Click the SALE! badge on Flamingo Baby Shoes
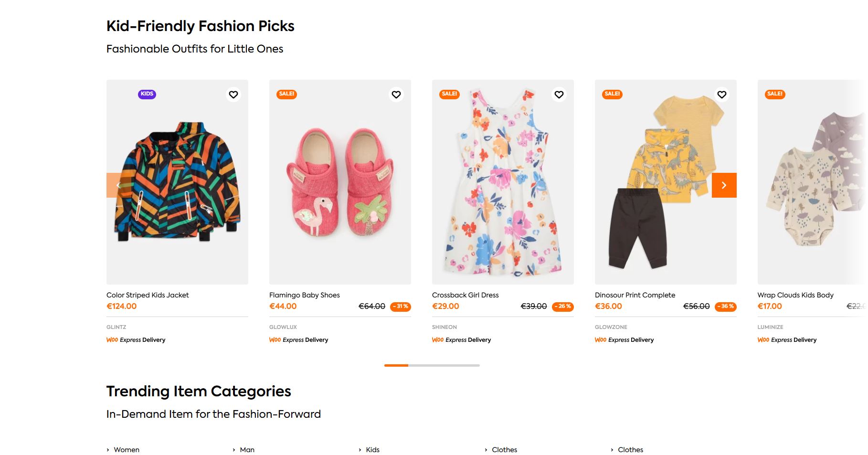The image size is (868, 455). 286,94
